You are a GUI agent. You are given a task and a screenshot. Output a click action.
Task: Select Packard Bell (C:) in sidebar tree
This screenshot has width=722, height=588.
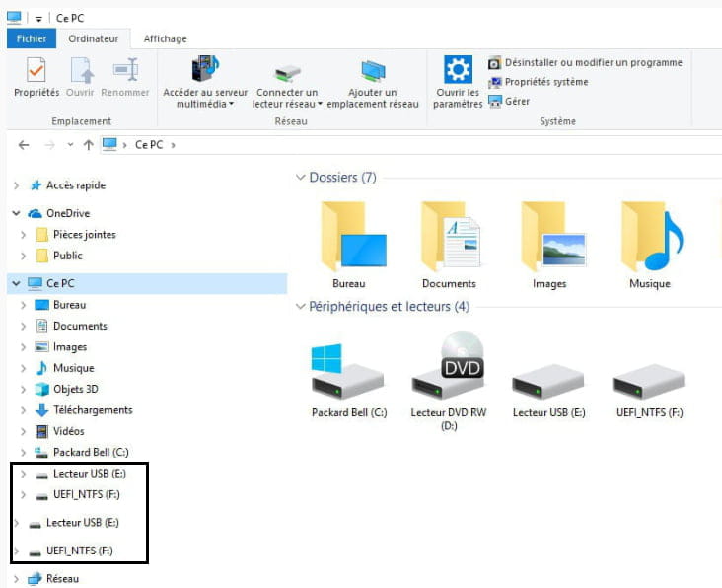[91, 452]
